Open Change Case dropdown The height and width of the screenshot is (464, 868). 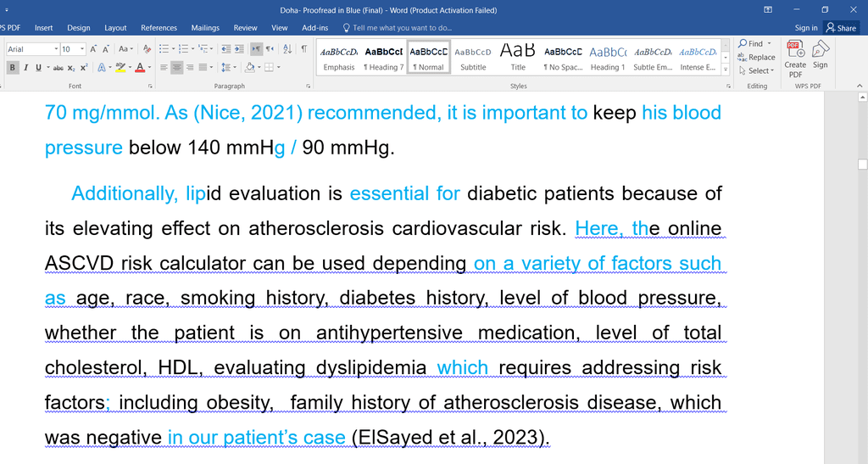point(125,49)
